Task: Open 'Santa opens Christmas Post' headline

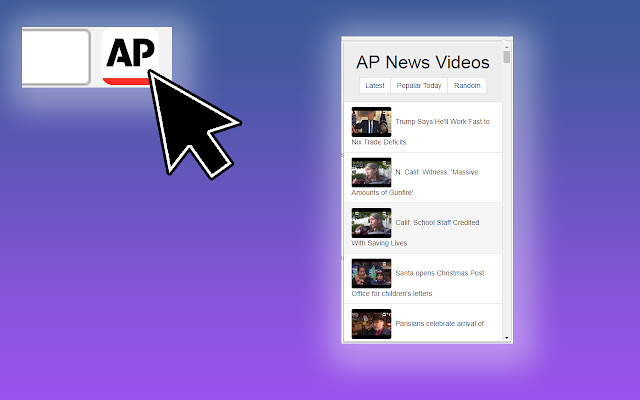Action: (440, 273)
